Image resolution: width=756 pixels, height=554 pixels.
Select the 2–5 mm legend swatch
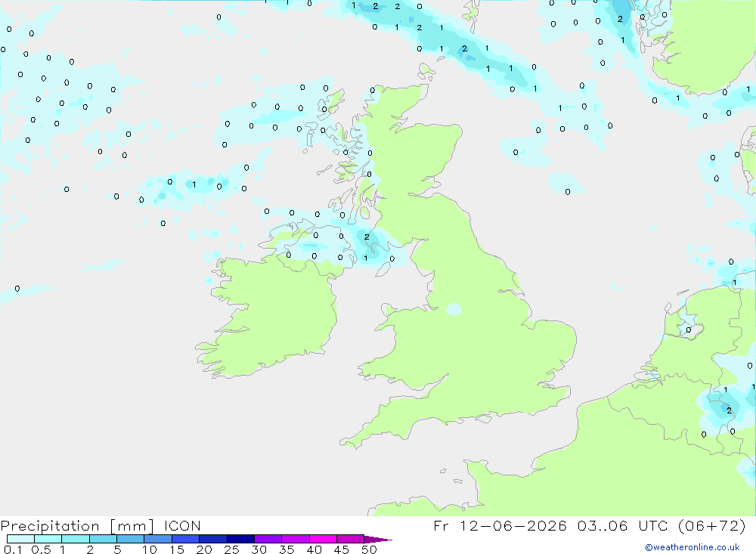pos(103,539)
